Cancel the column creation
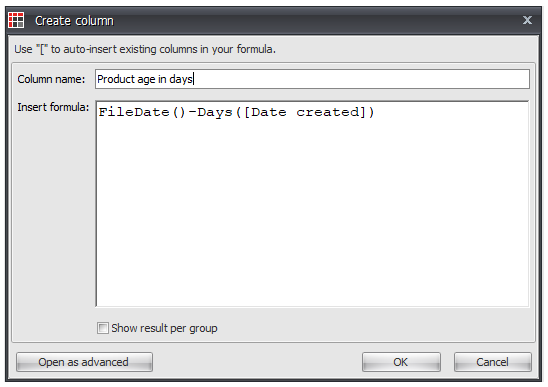 492,362
